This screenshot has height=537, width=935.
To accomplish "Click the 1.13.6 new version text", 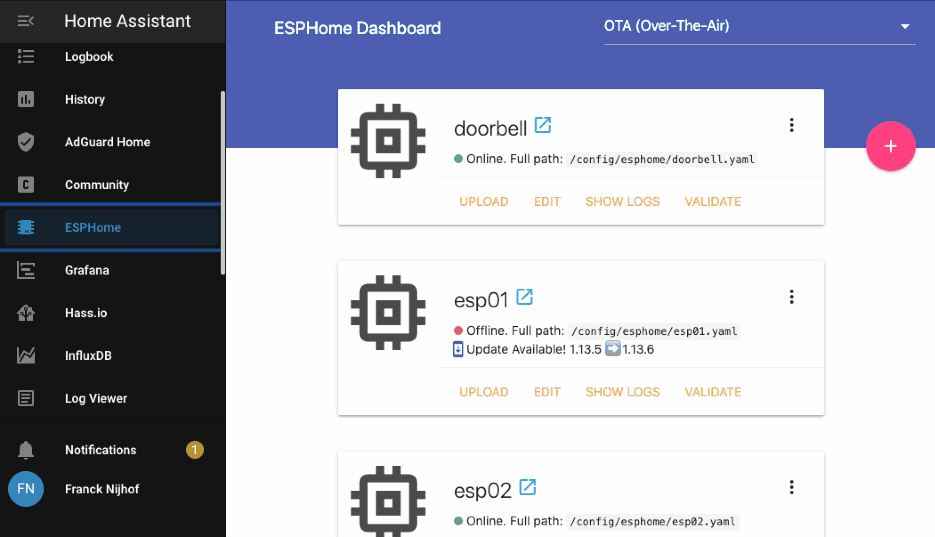I will pos(638,350).
